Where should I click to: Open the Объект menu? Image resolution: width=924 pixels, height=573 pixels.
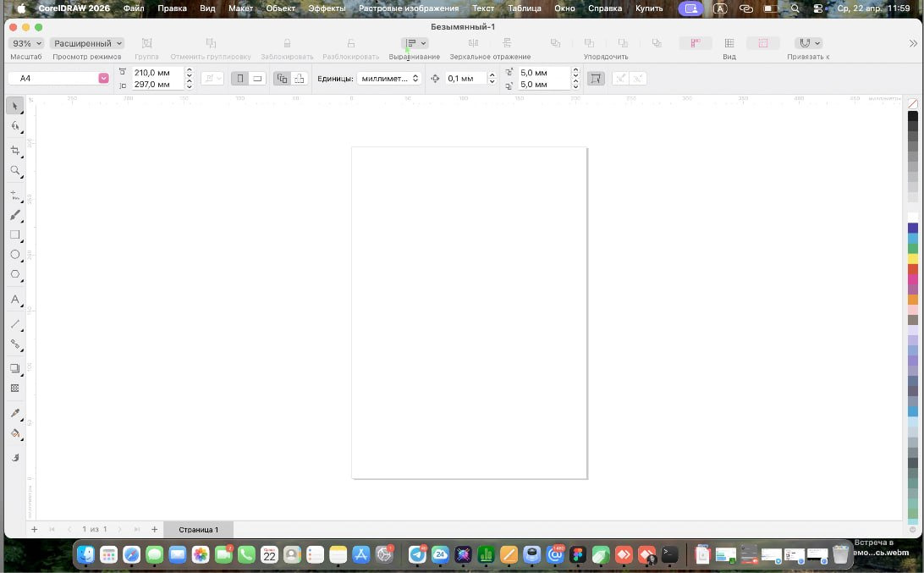(281, 8)
